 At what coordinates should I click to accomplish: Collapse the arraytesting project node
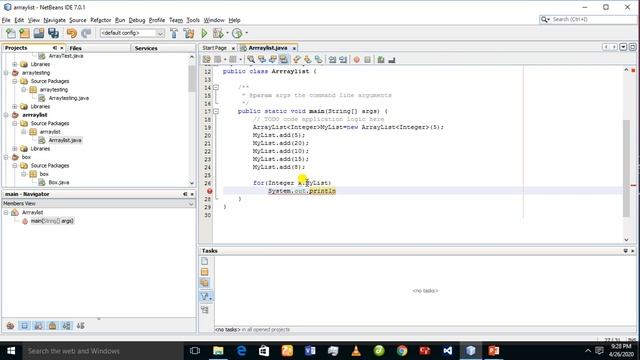point(6,73)
